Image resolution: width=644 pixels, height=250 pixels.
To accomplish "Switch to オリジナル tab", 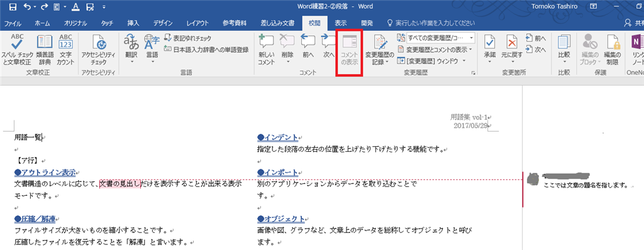I will pyautogui.click(x=75, y=23).
